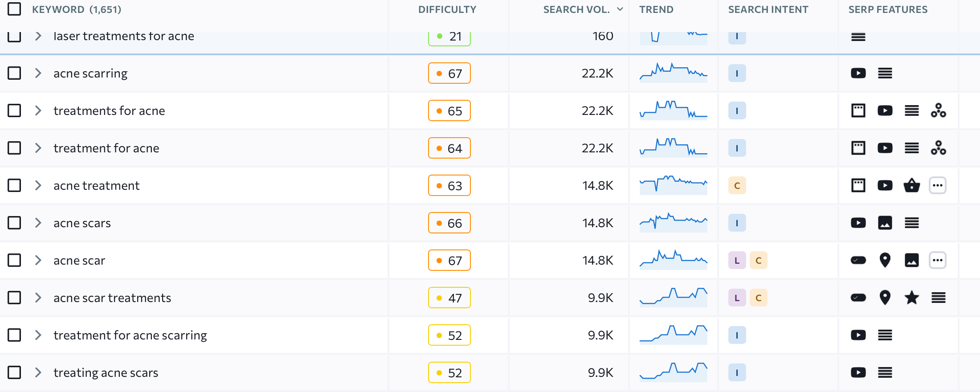
Task: Tick the select-all checkbox beside Keyword header
Action: coord(14,9)
